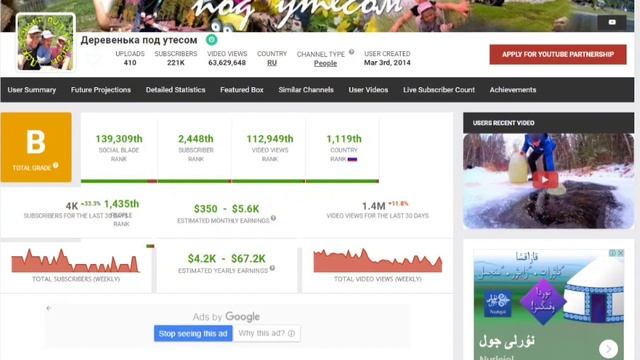Click the 139,309th Social Blade rank
The image size is (640, 360).
pyautogui.click(x=119, y=139)
